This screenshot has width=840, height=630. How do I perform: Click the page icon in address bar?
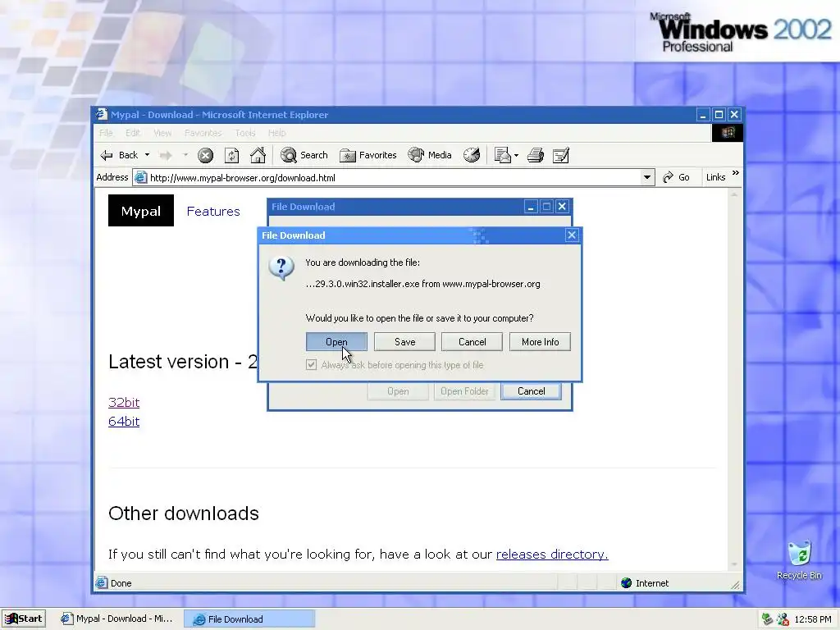pyautogui.click(x=140, y=177)
